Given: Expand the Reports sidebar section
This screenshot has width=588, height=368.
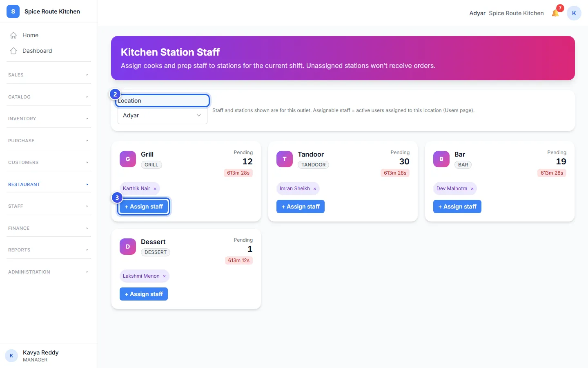Looking at the screenshot, I should (49, 250).
